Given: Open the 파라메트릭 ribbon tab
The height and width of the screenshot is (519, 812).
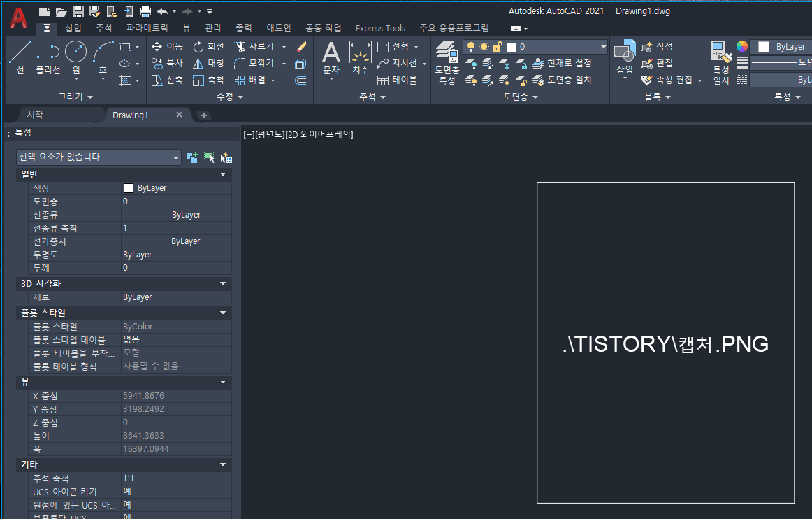Looking at the screenshot, I should 147,28.
